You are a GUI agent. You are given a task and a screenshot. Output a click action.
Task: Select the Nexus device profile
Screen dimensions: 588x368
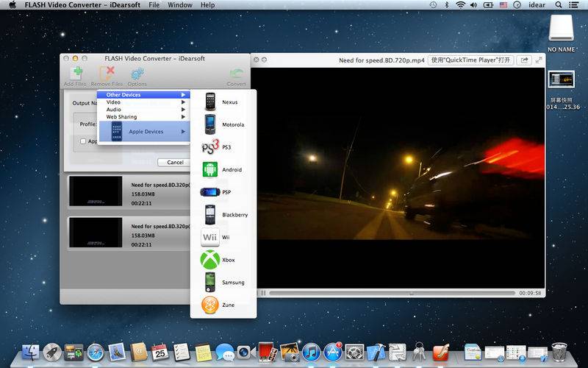click(223, 102)
